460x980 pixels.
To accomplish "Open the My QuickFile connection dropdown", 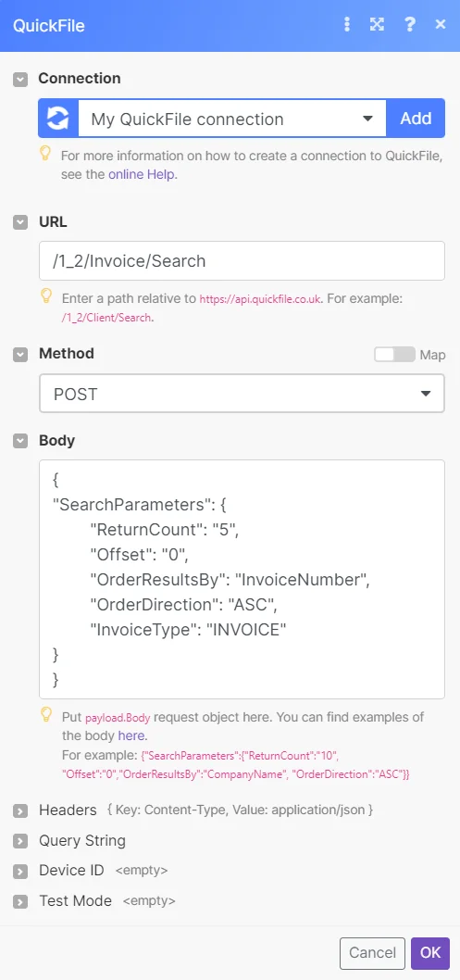I will 231,119.
